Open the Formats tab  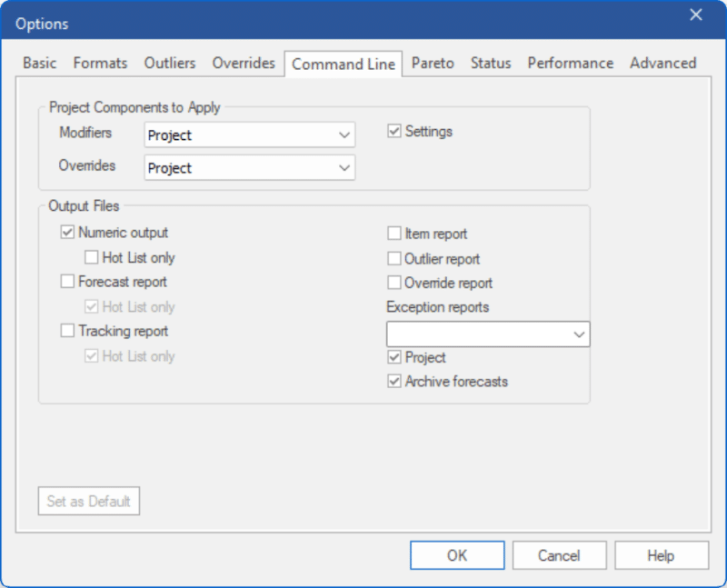100,64
